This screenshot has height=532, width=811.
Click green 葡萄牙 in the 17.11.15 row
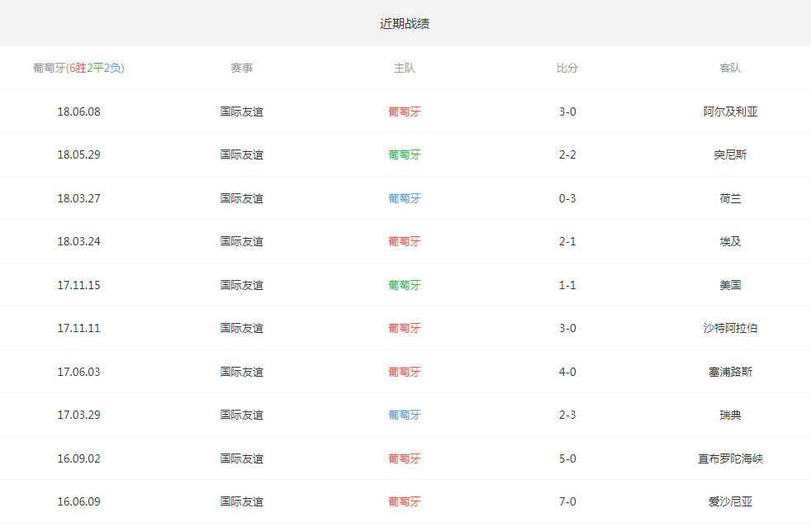pos(405,285)
